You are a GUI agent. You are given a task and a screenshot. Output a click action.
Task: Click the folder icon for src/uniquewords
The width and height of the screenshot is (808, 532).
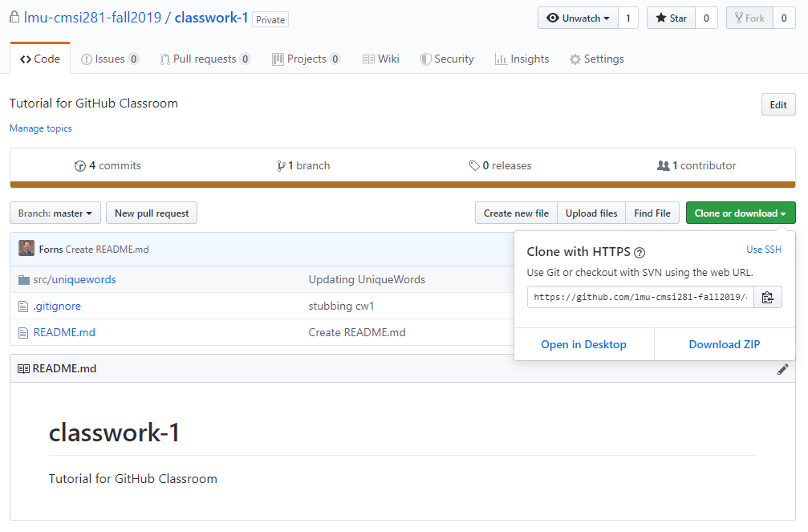24,280
